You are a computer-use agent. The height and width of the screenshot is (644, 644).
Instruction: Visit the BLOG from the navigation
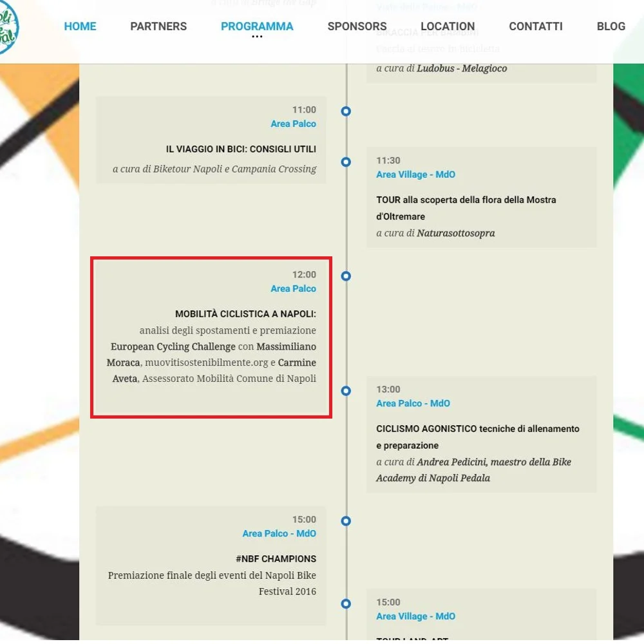point(611,26)
